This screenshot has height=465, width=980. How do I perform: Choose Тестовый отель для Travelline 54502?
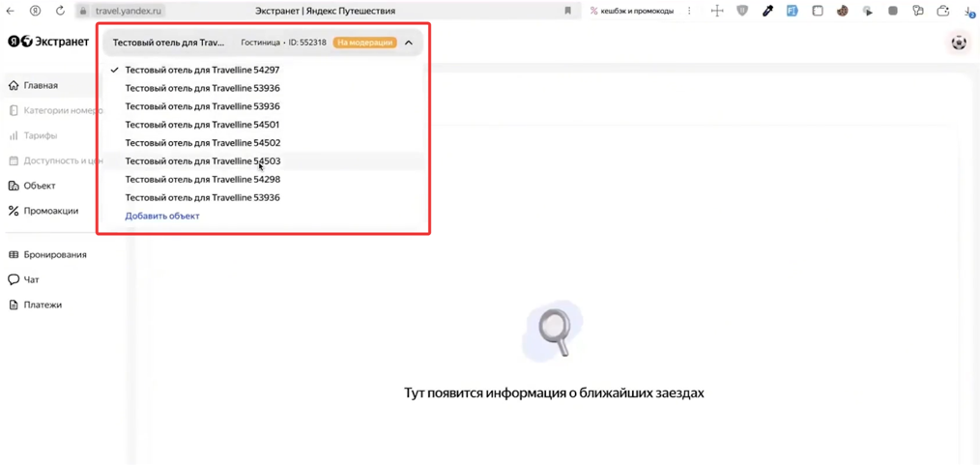[263, 142]
